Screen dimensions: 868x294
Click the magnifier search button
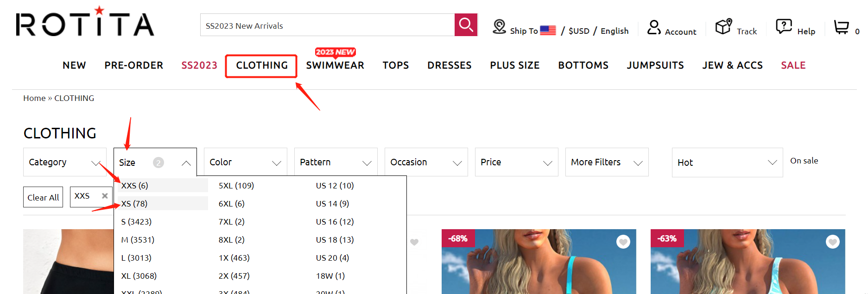(x=466, y=25)
